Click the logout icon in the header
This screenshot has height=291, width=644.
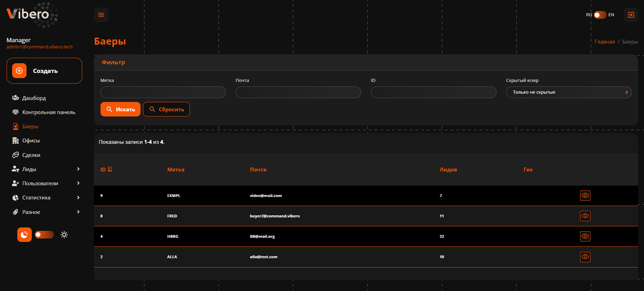coord(631,15)
